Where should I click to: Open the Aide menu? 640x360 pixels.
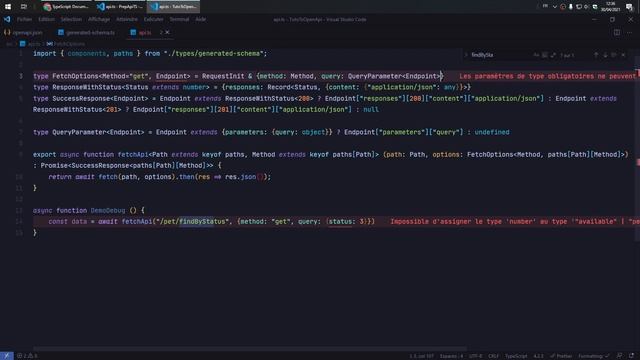pyautogui.click(x=200, y=19)
